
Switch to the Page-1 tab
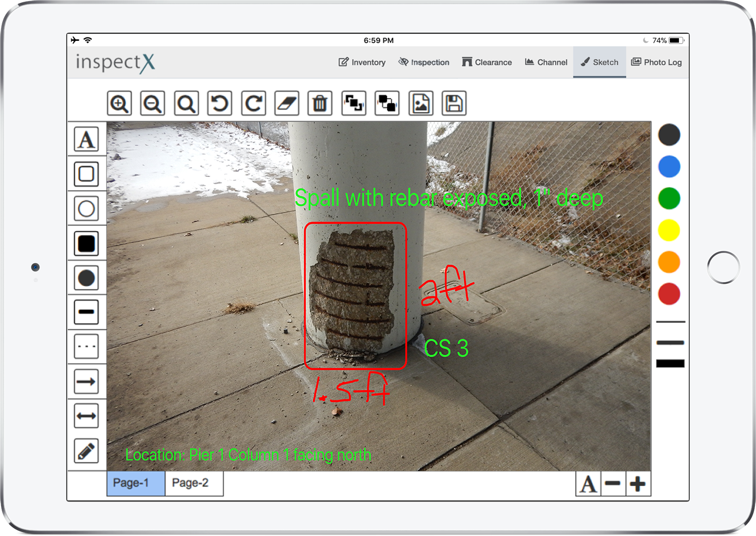coord(136,483)
